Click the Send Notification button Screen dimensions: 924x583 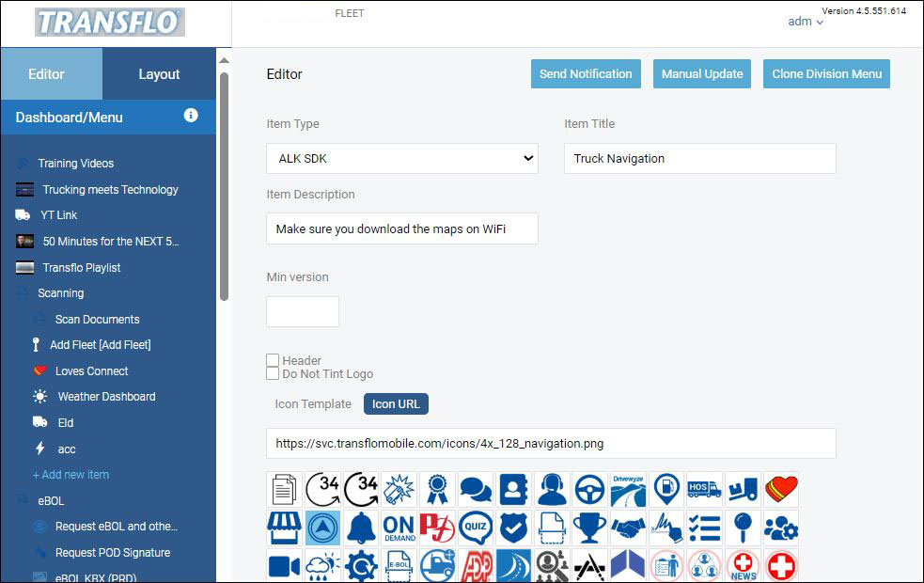[586, 73]
